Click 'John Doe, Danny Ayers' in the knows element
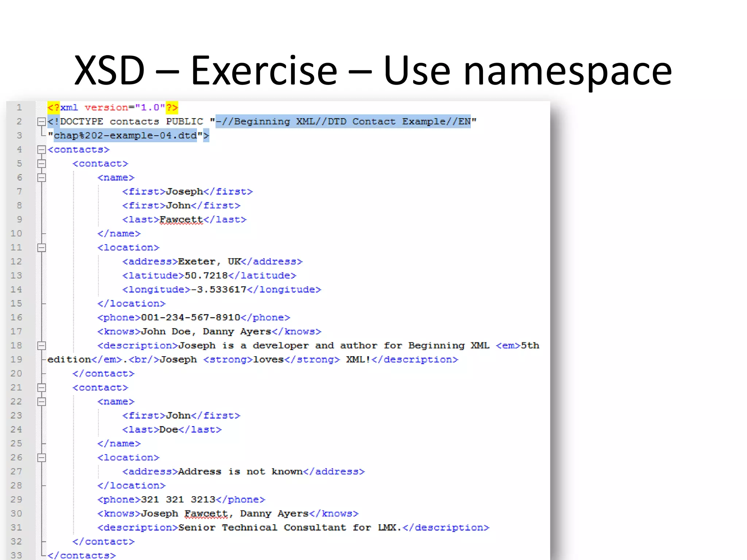 click(206, 332)
